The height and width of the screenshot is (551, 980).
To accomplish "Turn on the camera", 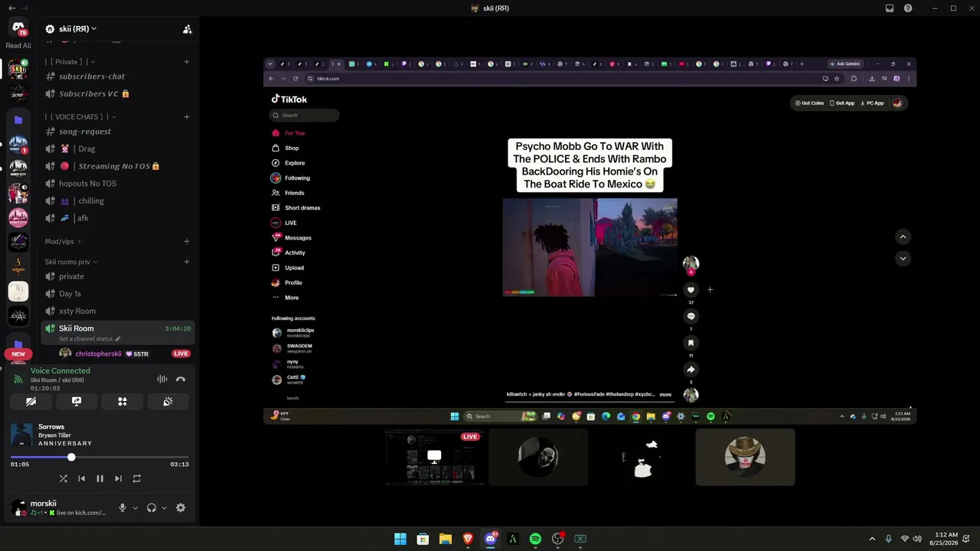I will (31, 401).
